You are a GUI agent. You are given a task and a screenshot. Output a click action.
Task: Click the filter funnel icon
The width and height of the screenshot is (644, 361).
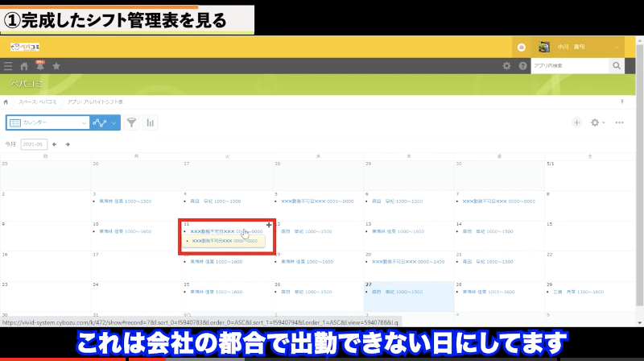[x=130, y=122]
